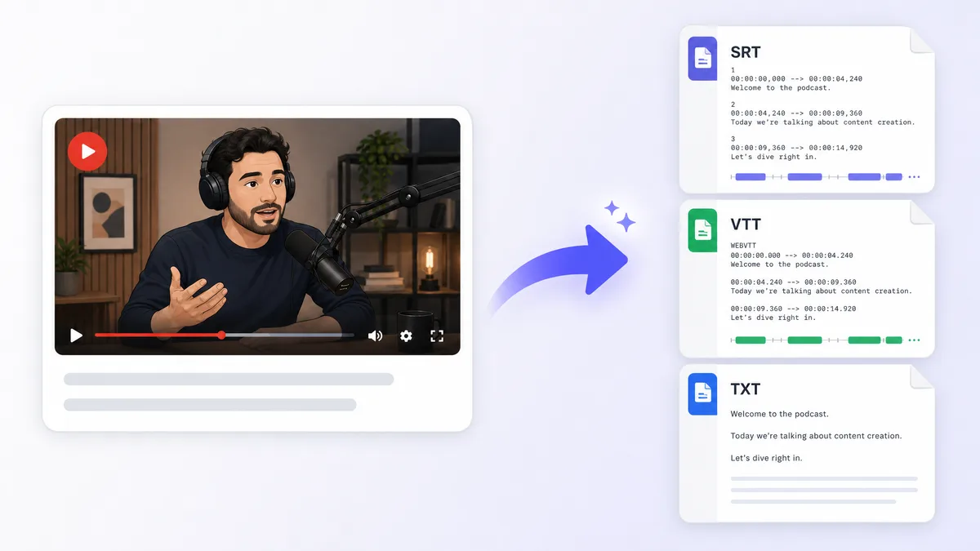This screenshot has width=980, height=551.
Task: Click the green VTT file icon
Action: click(x=702, y=230)
